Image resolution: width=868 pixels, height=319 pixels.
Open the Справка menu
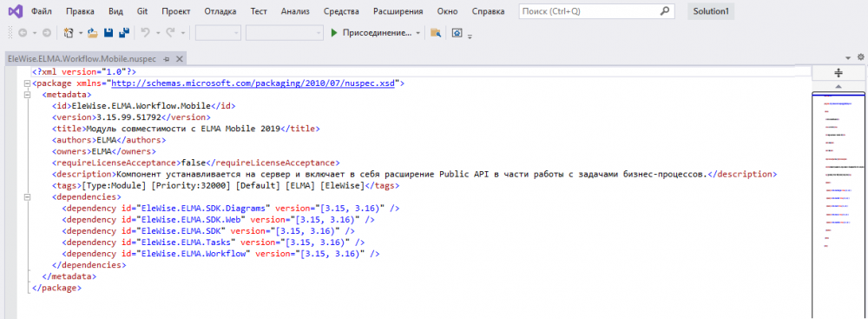click(x=488, y=11)
